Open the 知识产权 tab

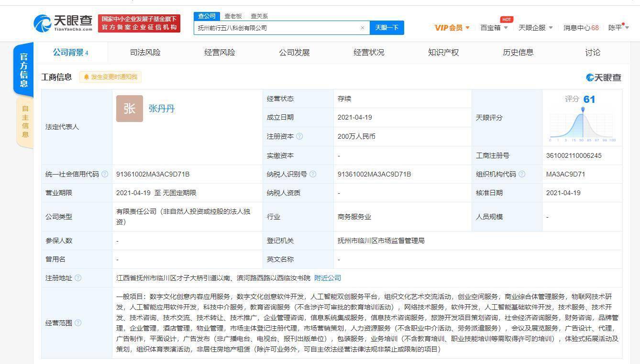[x=443, y=53]
